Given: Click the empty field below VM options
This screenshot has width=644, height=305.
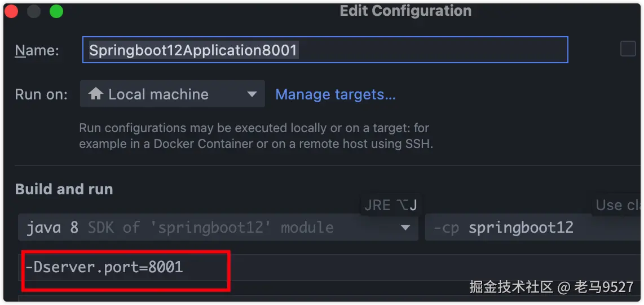Looking at the screenshot, I should click(226, 298).
